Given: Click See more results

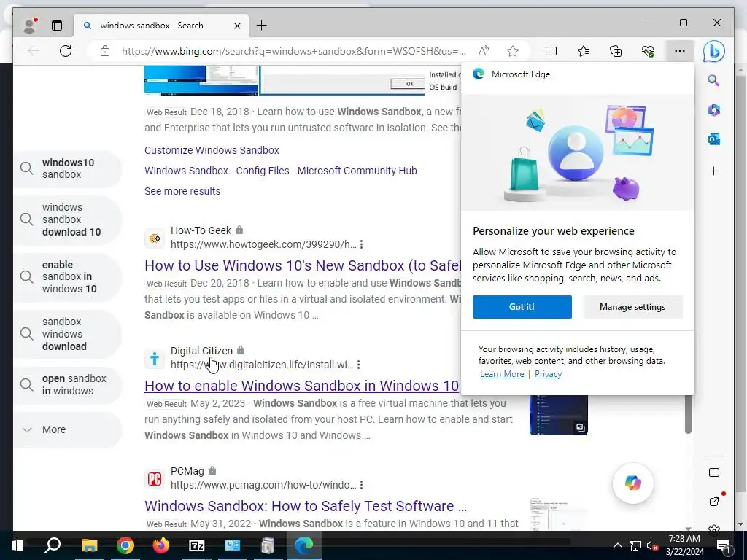Looking at the screenshot, I should [x=182, y=191].
